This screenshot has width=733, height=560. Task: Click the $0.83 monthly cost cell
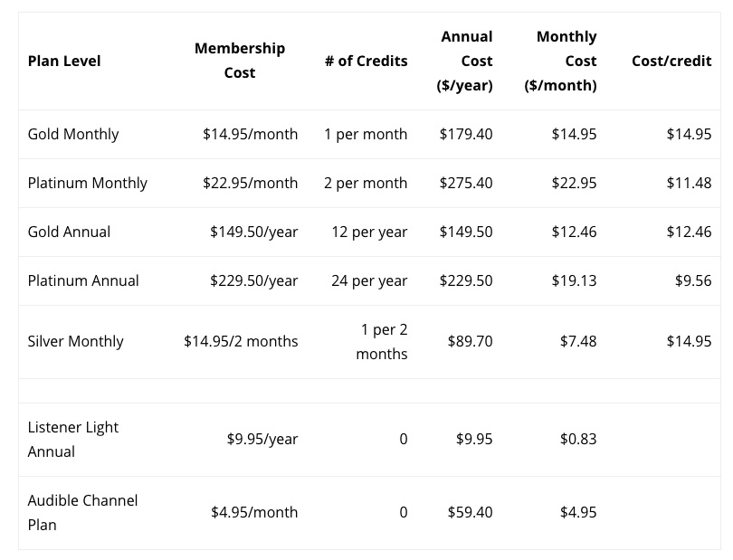578,439
